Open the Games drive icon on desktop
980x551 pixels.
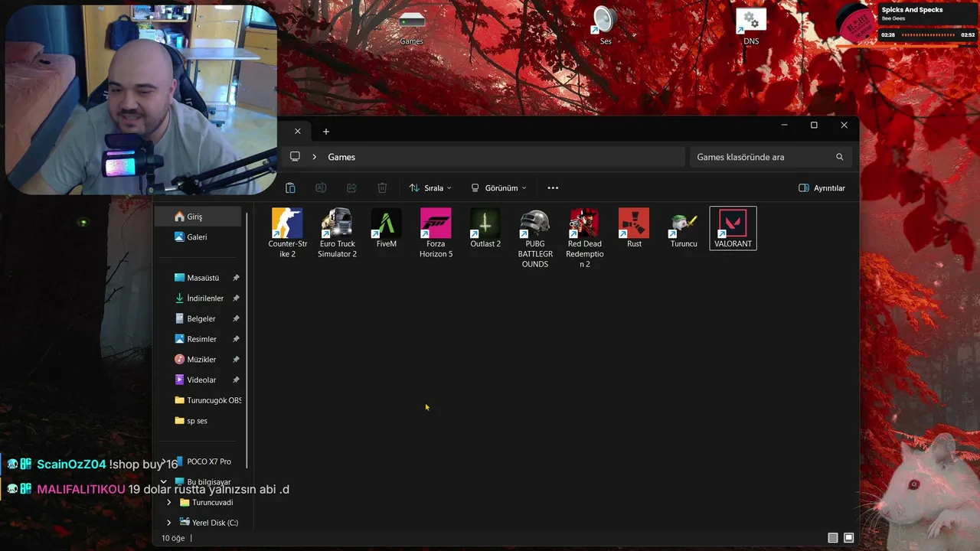[x=412, y=28]
